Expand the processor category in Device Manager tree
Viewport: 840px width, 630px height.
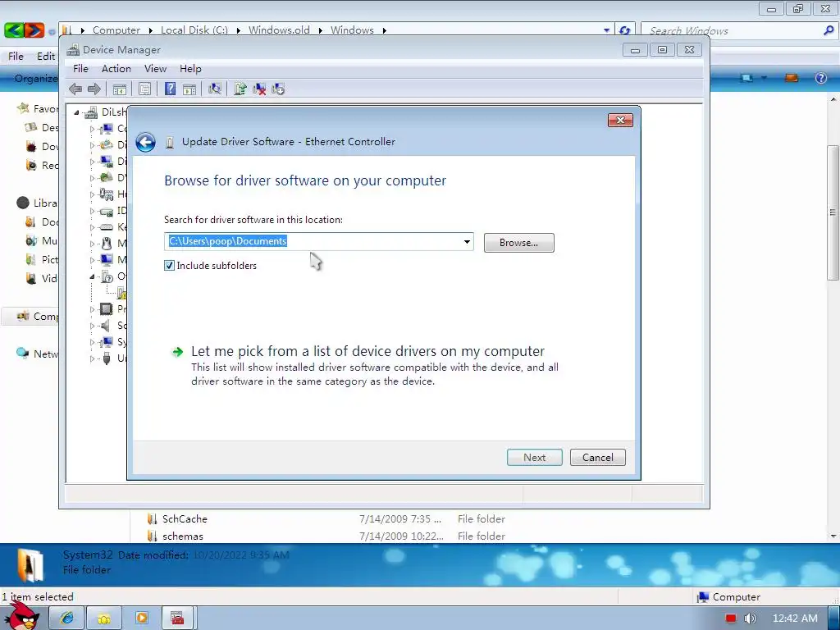pyautogui.click(x=92, y=309)
